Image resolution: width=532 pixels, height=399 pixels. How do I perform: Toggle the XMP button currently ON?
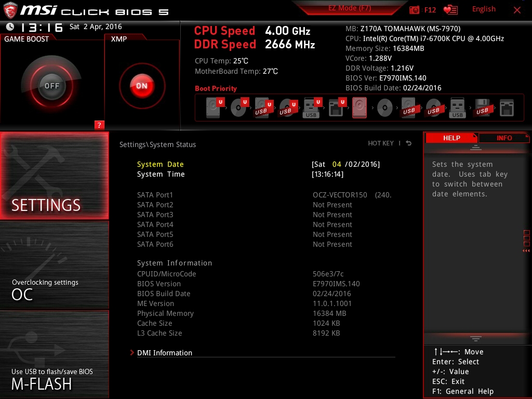pyautogui.click(x=142, y=86)
